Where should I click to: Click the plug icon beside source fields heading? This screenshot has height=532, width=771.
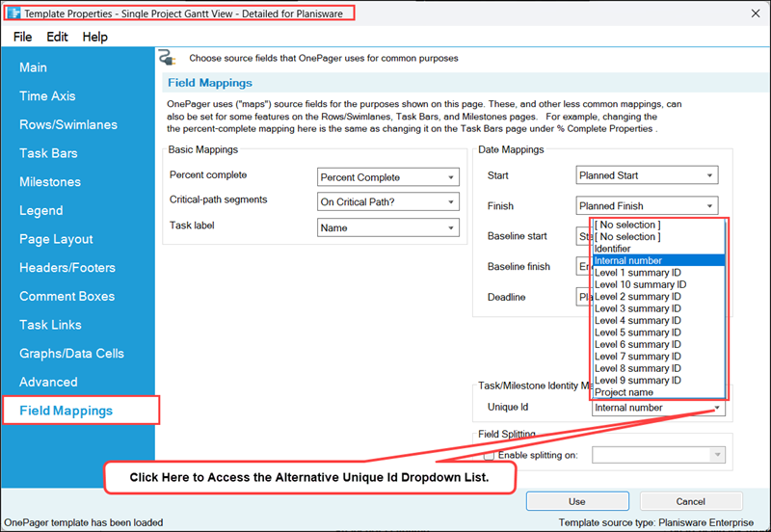[167, 58]
